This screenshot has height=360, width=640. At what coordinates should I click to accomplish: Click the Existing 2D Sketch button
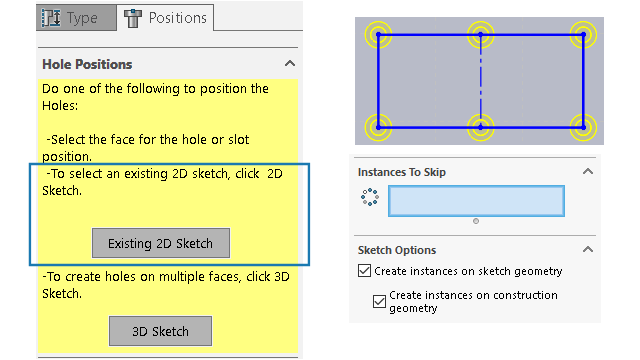tap(161, 243)
